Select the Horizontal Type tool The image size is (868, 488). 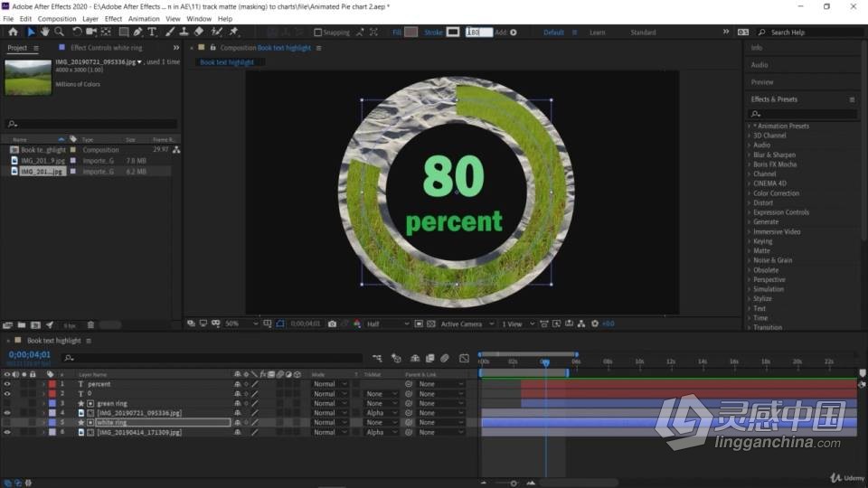[x=152, y=33]
